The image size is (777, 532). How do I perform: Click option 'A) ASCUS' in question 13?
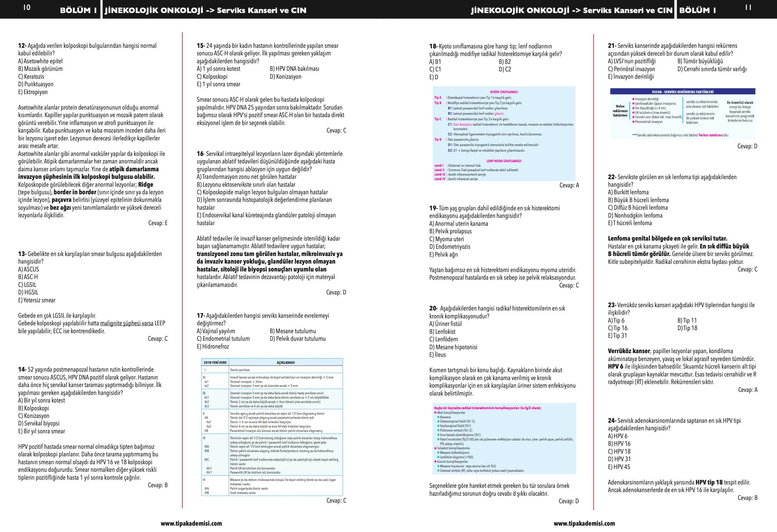coord(28,269)
